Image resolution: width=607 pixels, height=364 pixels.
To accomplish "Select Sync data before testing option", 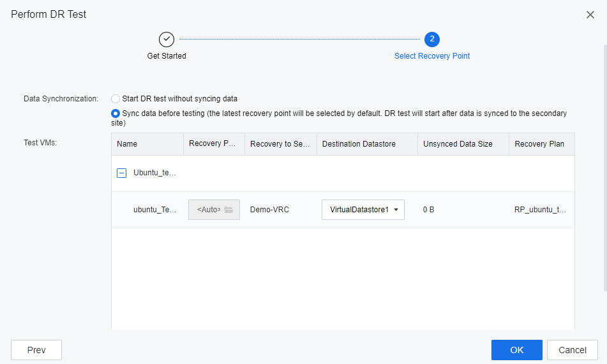I will [x=116, y=113].
